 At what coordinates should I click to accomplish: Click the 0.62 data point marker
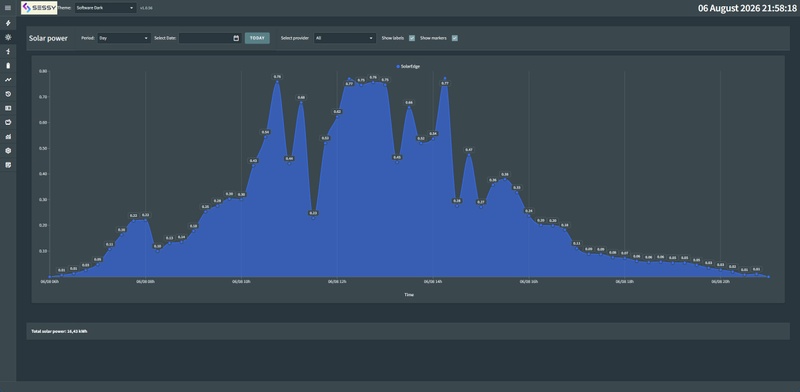coord(337,116)
